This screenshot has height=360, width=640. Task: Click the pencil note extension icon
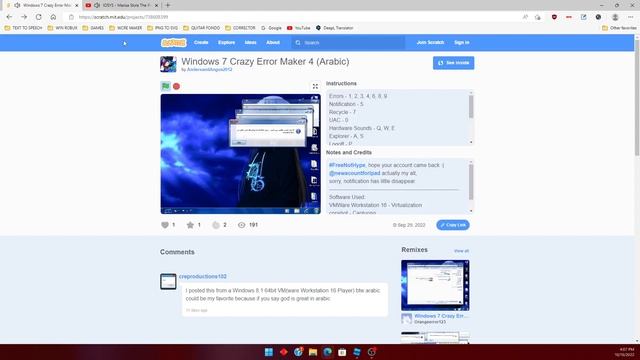pyautogui.click(x=584, y=17)
